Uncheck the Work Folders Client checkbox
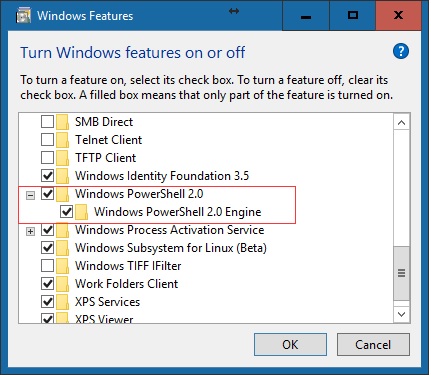 (47, 284)
